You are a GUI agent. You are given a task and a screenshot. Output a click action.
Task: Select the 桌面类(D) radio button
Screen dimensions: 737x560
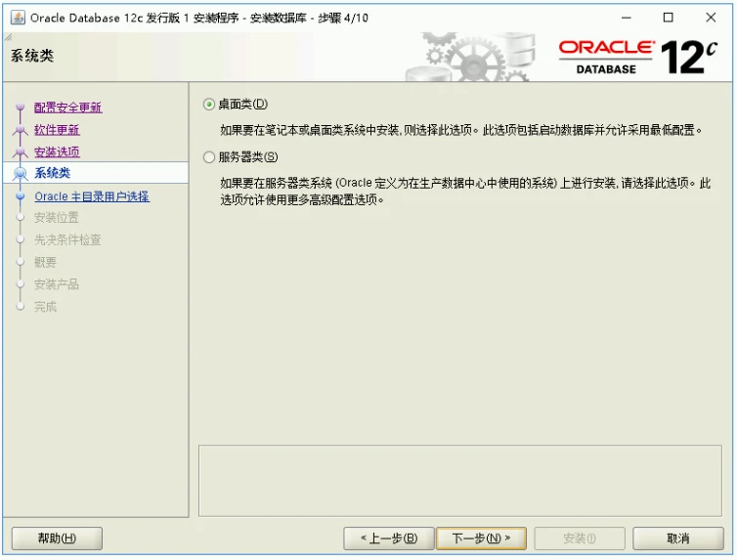tap(209, 104)
